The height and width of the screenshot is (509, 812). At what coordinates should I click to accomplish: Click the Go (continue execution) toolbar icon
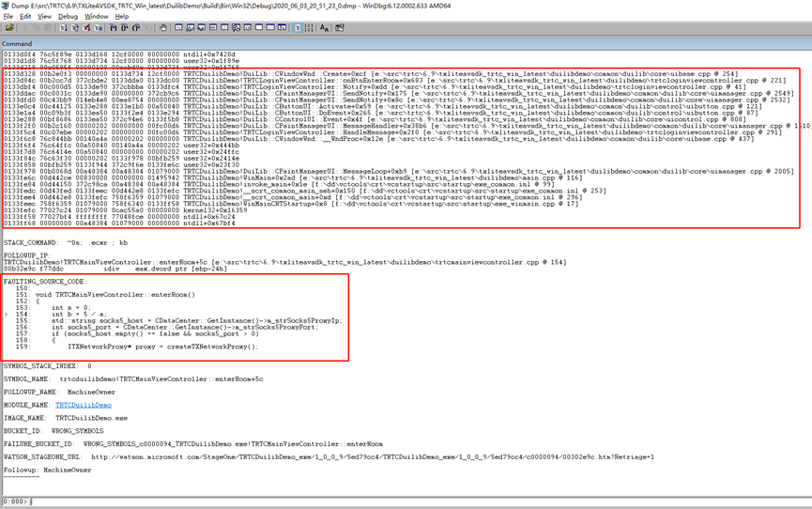[x=63, y=27]
